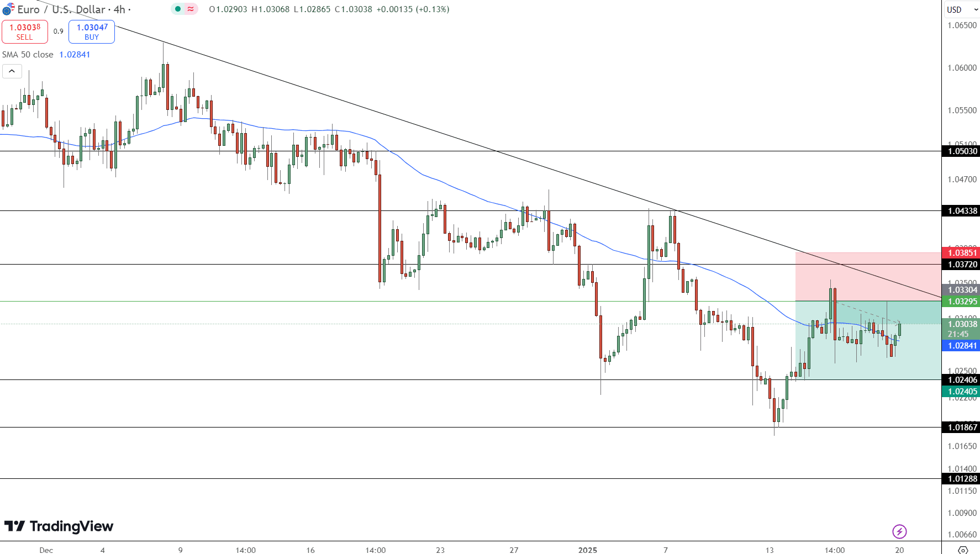
Task: Click the SMA value 1.02841 in legend
Action: (x=75, y=55)
